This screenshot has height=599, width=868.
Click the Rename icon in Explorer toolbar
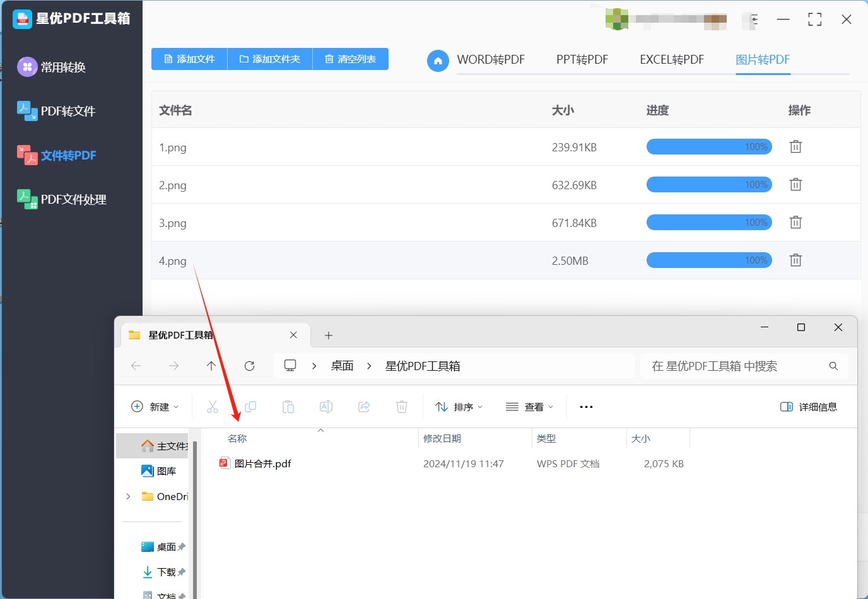326,407
